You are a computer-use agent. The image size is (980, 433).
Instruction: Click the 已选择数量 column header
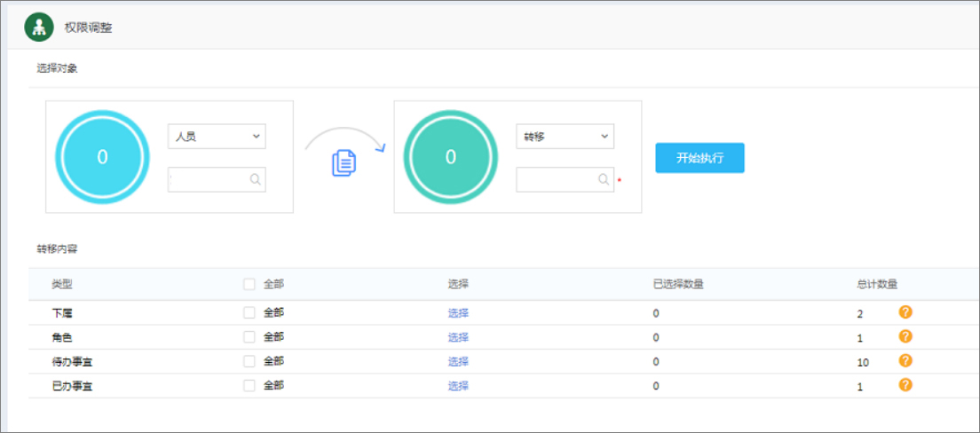click(678, 284)
